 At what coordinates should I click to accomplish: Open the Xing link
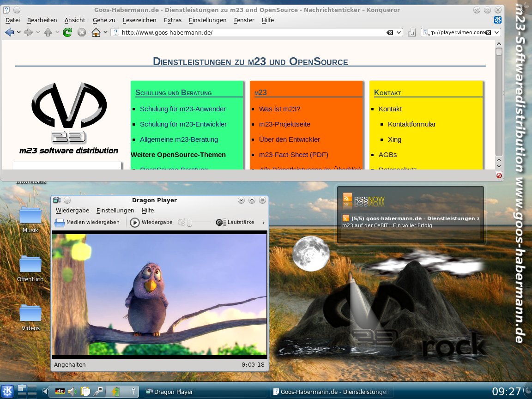pos(394,139)
